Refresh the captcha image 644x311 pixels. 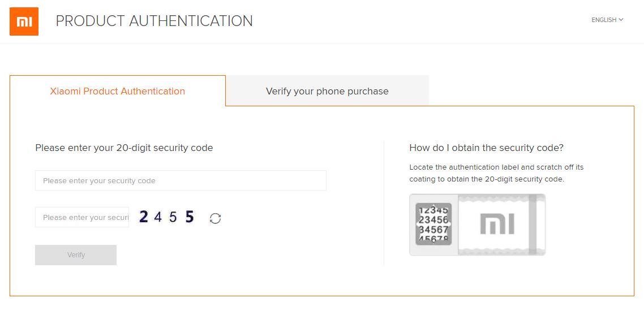215,218
